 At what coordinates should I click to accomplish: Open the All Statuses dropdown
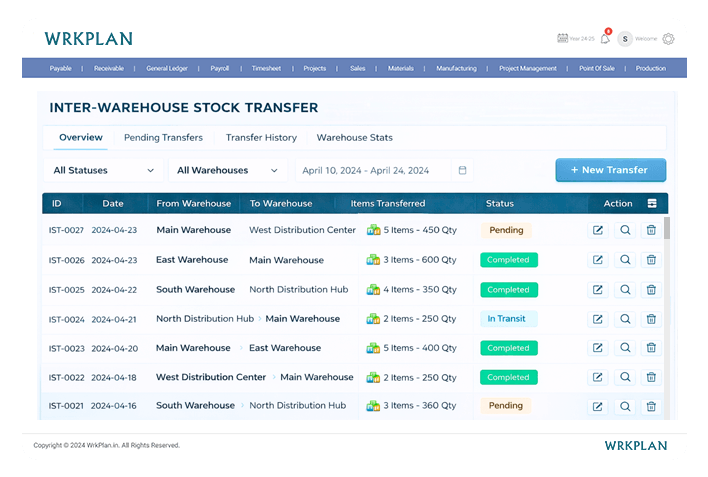tap(103, 170)
